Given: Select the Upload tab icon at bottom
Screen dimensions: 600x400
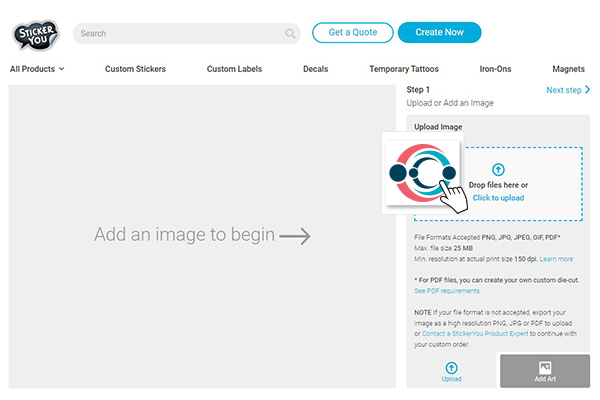Looking at the screenshot, I should pos(452,368).
